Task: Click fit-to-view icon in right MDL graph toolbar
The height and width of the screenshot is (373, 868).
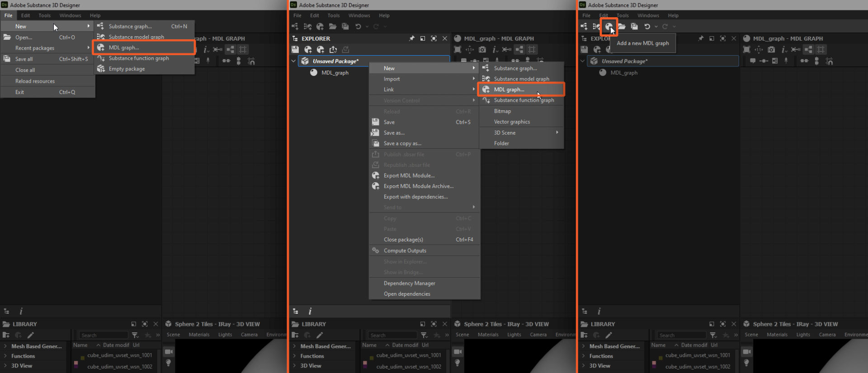Action: (746, 49)
